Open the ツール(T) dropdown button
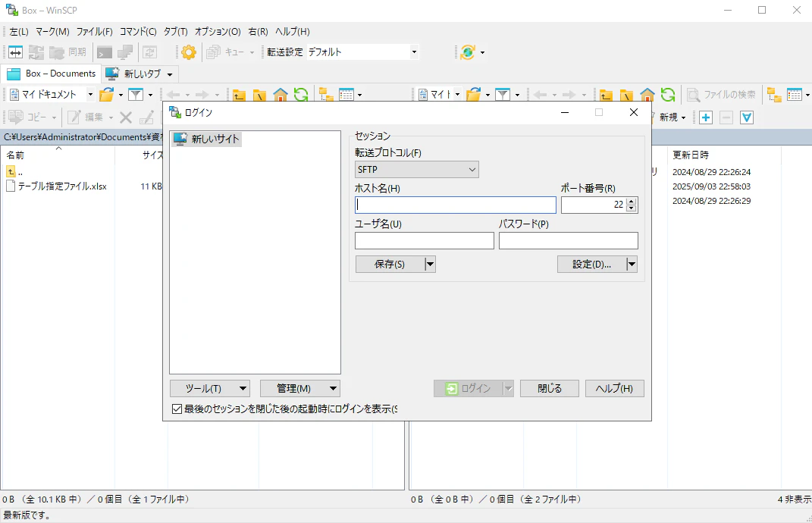This screenshot has height=523, width=812. point(210,388)
